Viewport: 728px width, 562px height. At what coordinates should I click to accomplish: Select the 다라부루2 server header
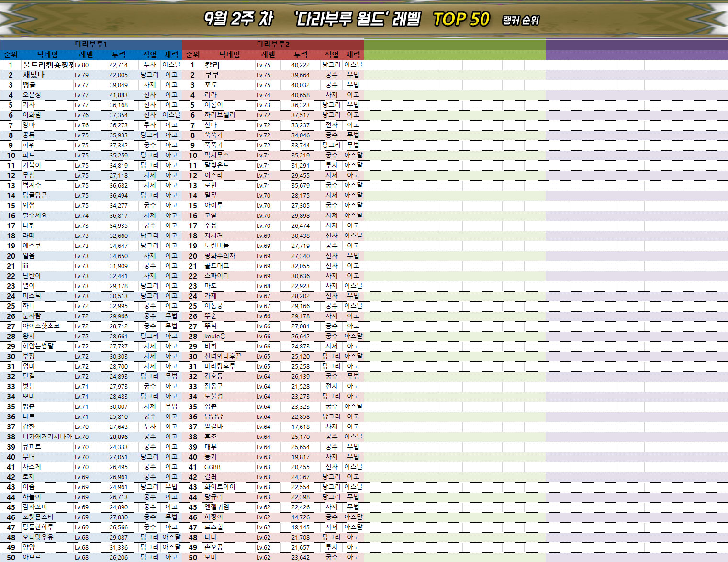coord(273,44)
